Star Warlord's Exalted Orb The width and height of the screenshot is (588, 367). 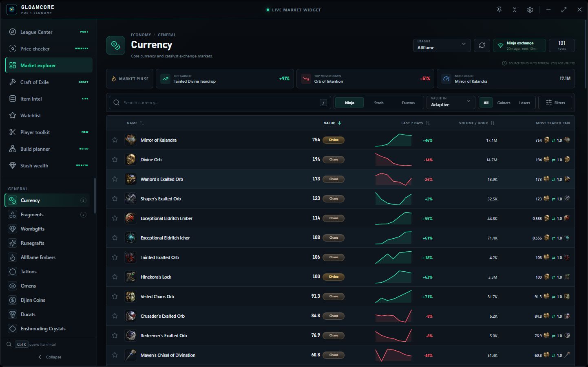tap(115, 179)
